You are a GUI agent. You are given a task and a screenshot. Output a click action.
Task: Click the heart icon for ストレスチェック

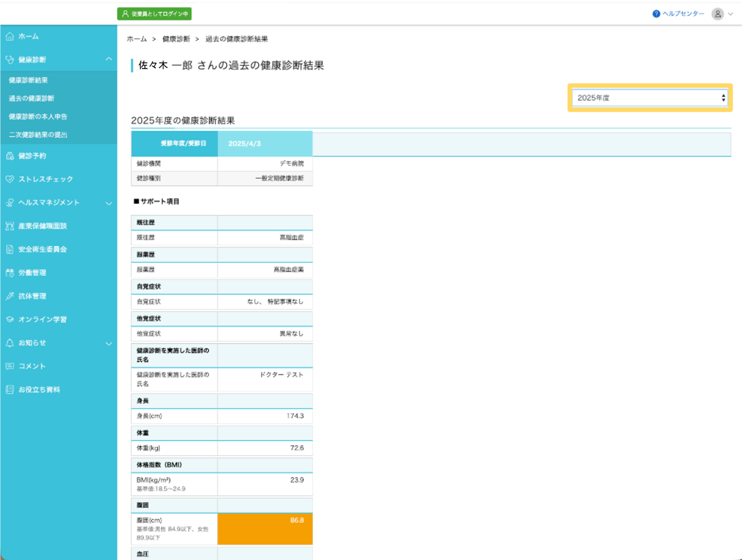[x=10, y=179]
